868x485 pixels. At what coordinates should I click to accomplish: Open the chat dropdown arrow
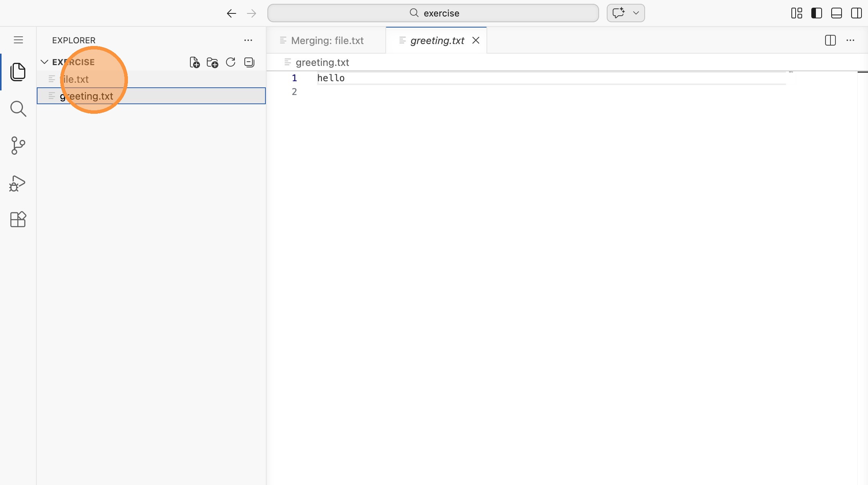click(x=636, y=13)
